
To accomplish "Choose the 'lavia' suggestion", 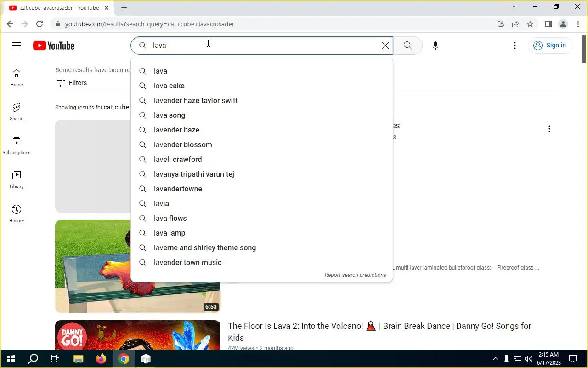I will click(262, 203).
